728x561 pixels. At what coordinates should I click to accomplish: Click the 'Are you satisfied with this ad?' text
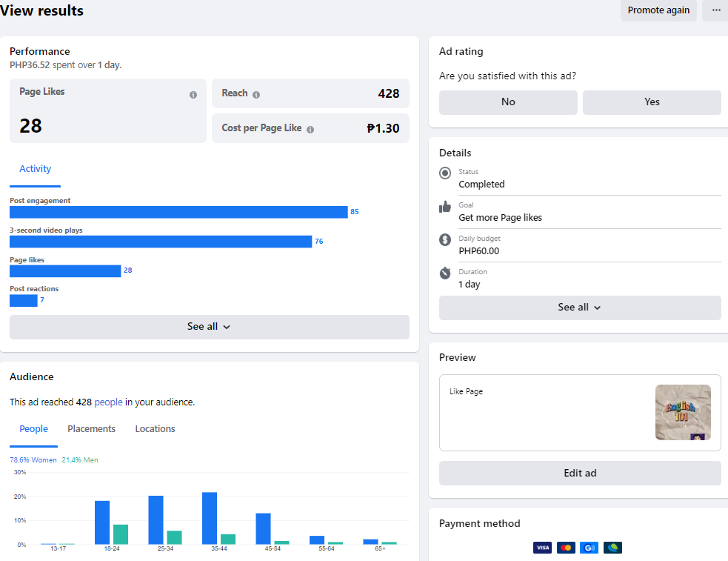507,76
